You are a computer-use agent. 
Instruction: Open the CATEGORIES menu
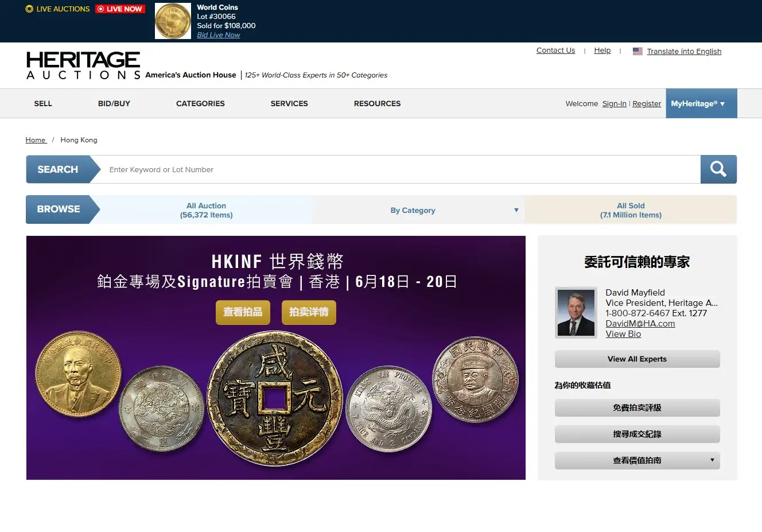pyautogui.click(x=200, y=103)
